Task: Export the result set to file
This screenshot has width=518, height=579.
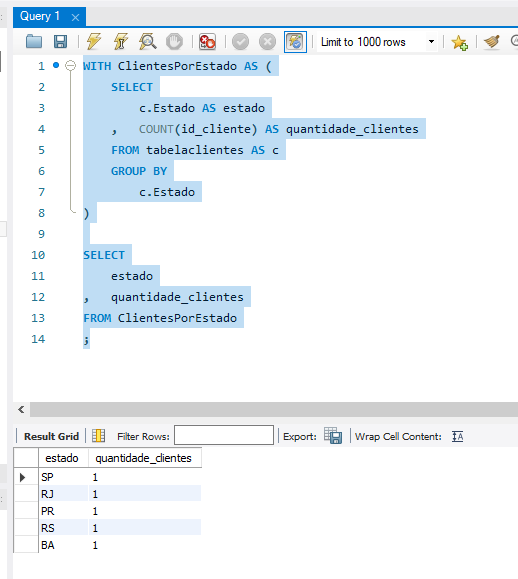Action: click(333, 436)
